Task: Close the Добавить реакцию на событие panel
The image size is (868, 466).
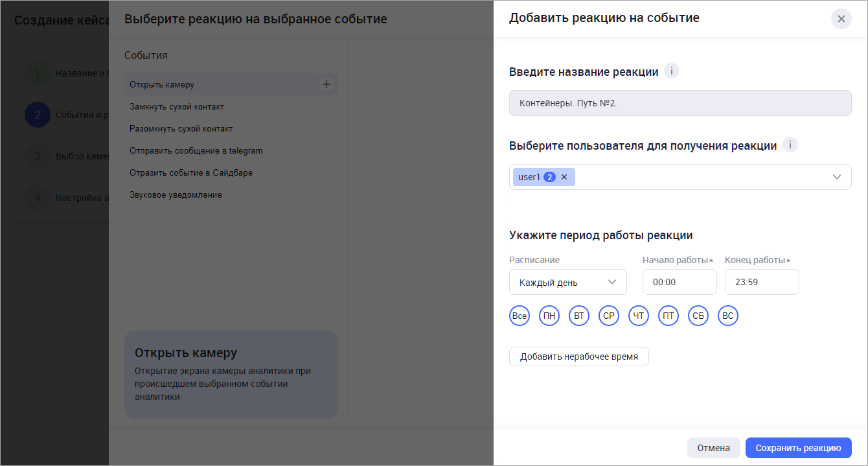Action: coord(841,19)
